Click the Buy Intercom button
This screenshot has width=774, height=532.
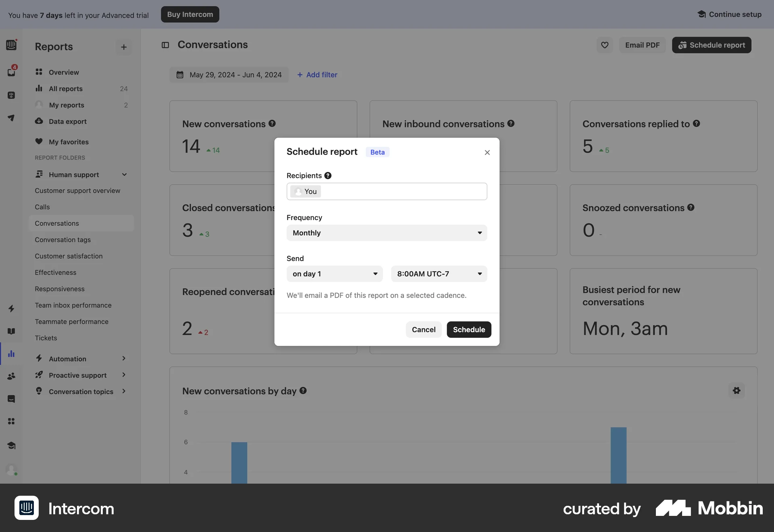[x=189, y=14]
